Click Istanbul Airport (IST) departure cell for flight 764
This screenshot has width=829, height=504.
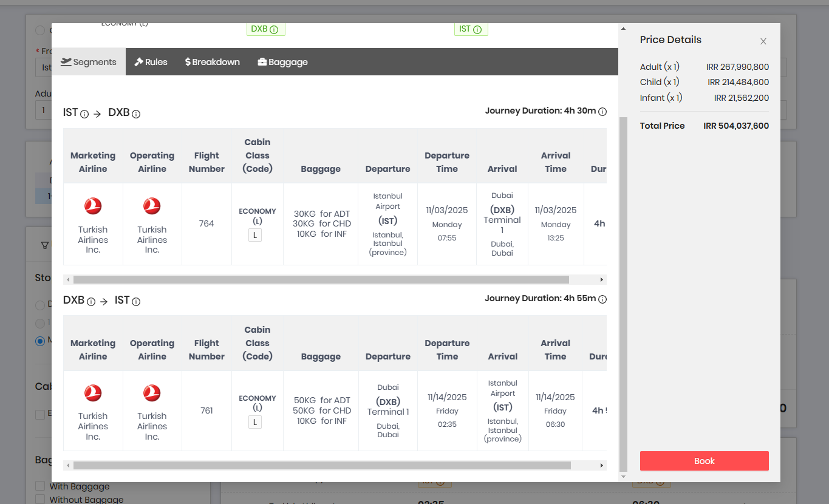(x=388, y=223)
